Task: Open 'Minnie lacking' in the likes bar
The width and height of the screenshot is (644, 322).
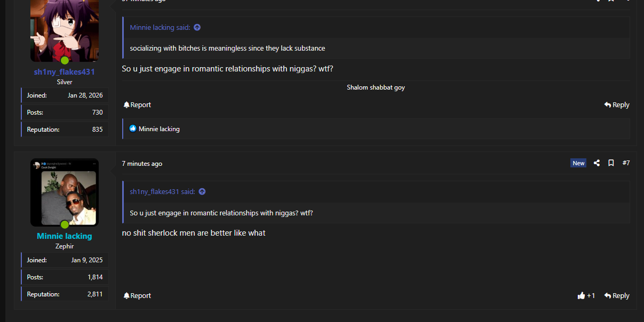Action: point(159,129)
